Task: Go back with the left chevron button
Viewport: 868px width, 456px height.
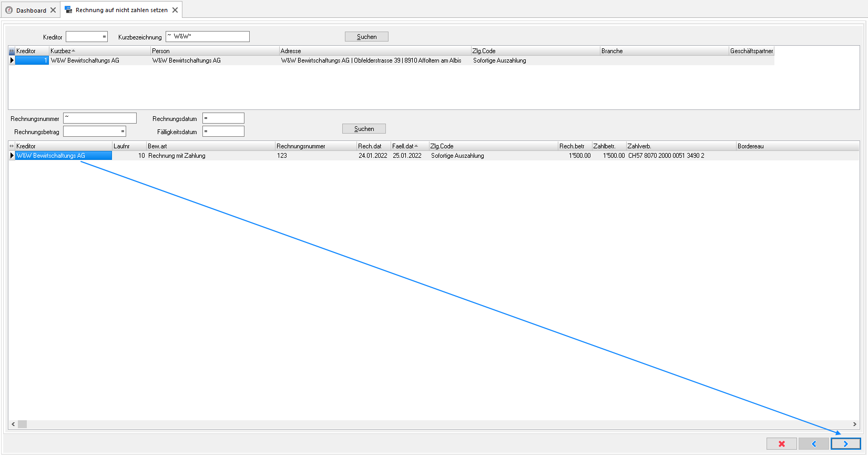Action: click(x=813, y=444)
